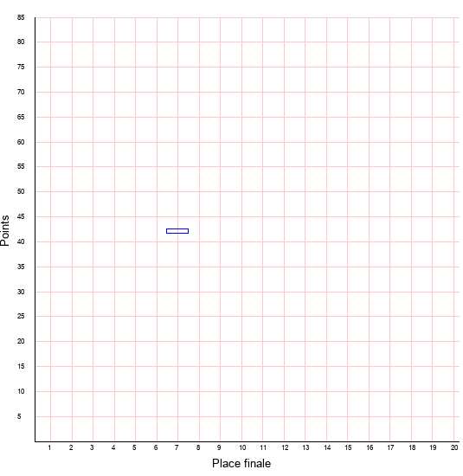Click the x-axis tick label 19
Screen dimensions: 463x476
433,447
